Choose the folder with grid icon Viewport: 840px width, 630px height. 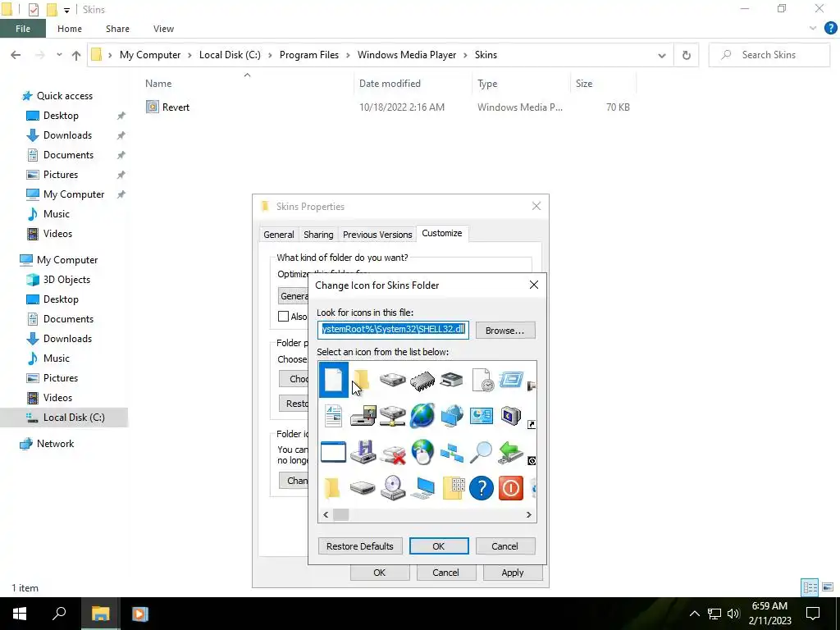453,488
